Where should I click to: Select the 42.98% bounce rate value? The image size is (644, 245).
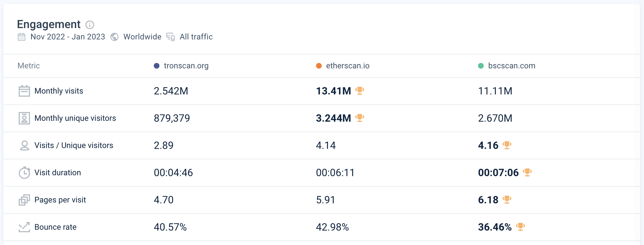[x=332, y=227]
